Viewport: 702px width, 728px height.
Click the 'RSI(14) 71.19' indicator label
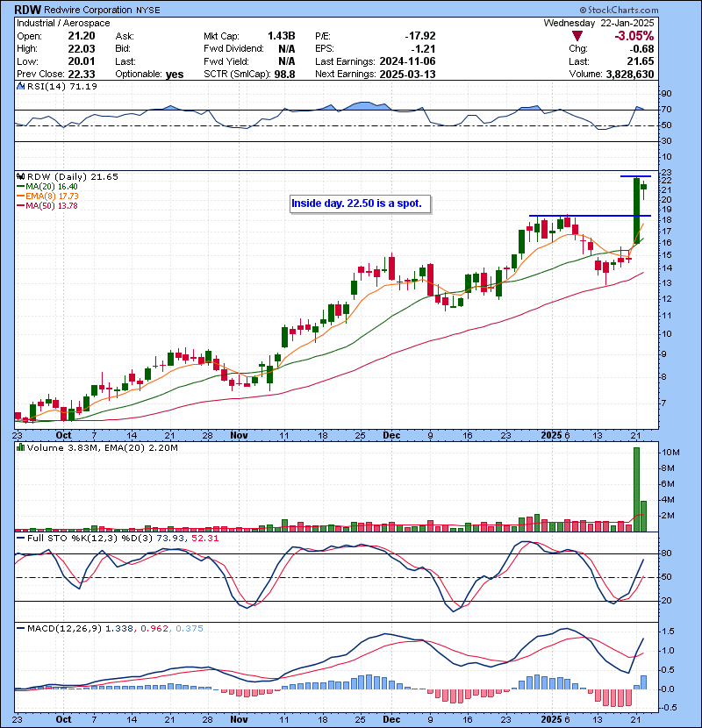pyautogui.click(x=61, y=86)
